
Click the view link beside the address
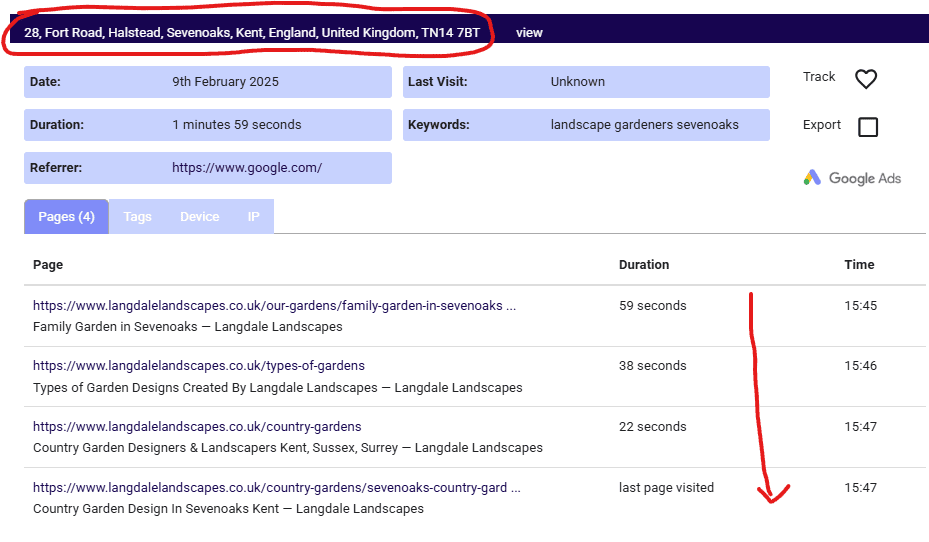pyautogui.click(x=529, y=32)
